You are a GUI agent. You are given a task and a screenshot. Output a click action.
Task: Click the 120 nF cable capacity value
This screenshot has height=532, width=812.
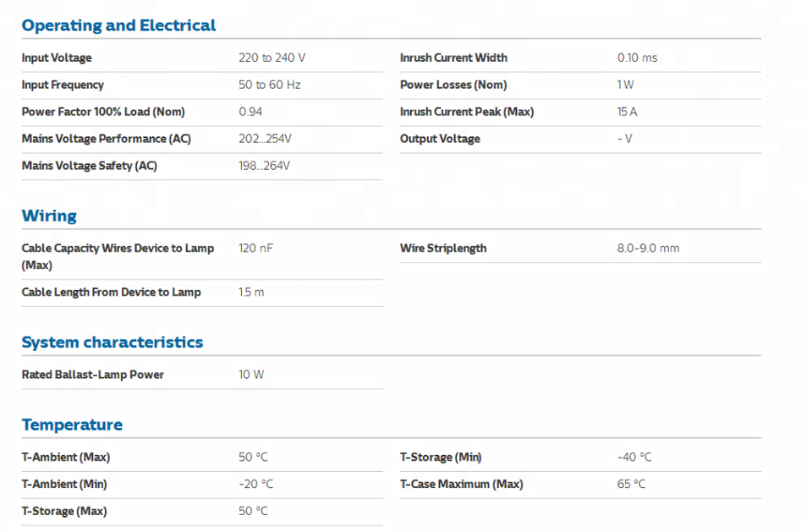pos(255,249)
